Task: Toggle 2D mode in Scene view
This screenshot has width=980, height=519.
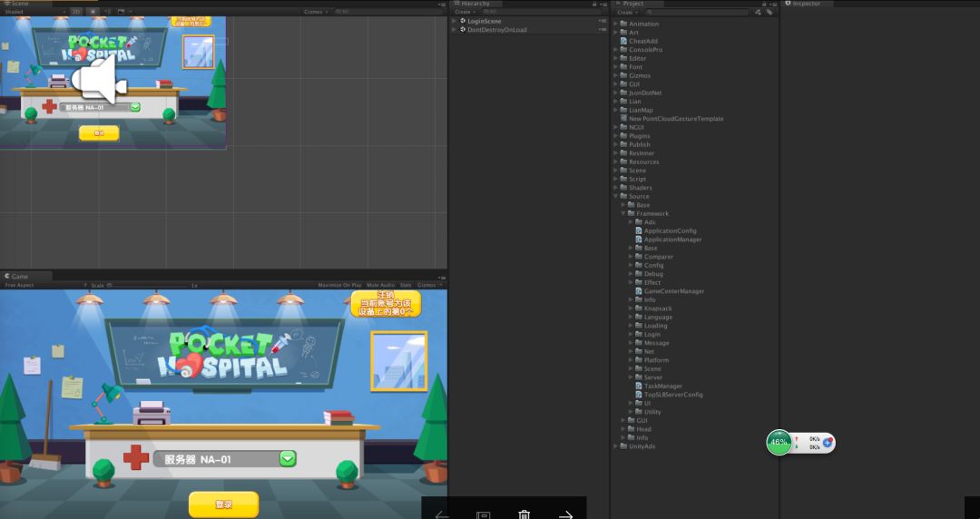Action: 76,12
